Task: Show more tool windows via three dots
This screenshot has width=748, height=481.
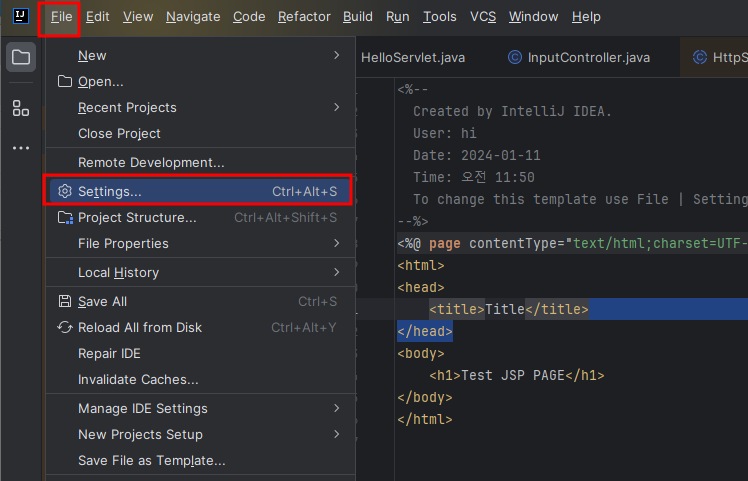Action: [x=21, y=148]
